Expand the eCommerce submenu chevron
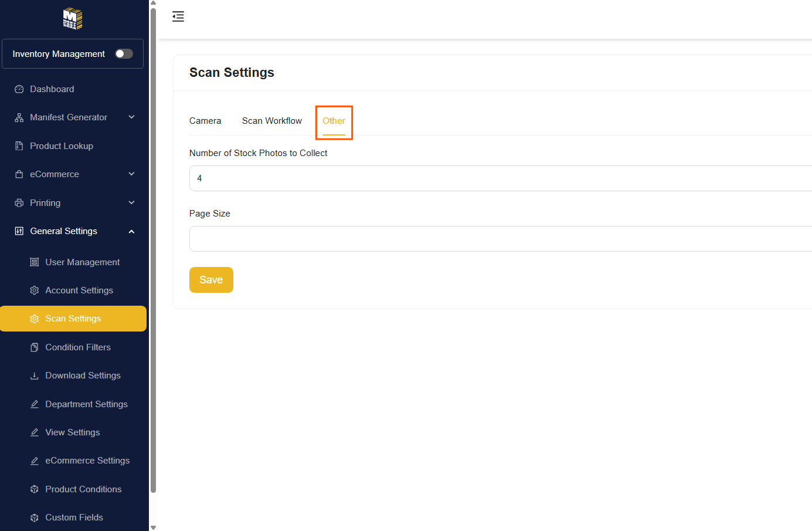 coord(131,174)
